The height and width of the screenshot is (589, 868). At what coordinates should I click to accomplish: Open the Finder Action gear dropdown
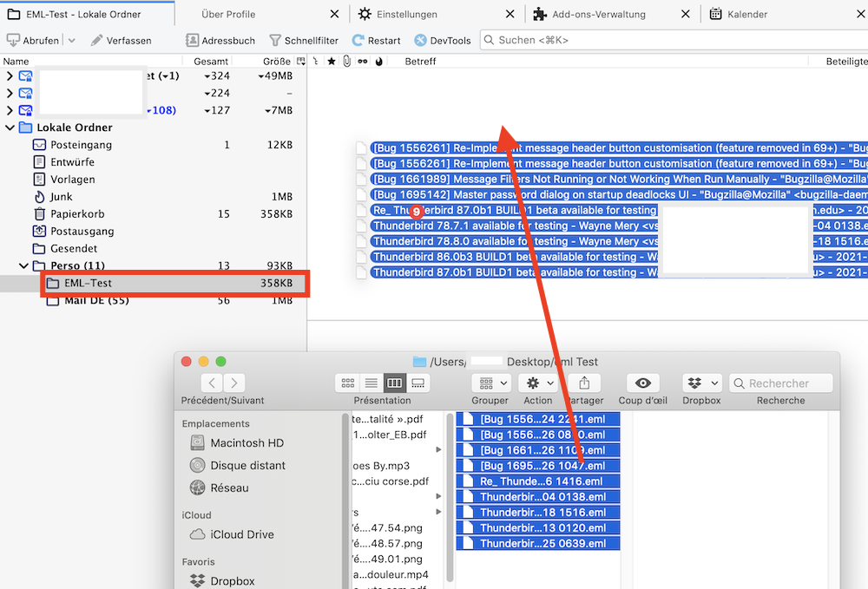pos(540,383)
